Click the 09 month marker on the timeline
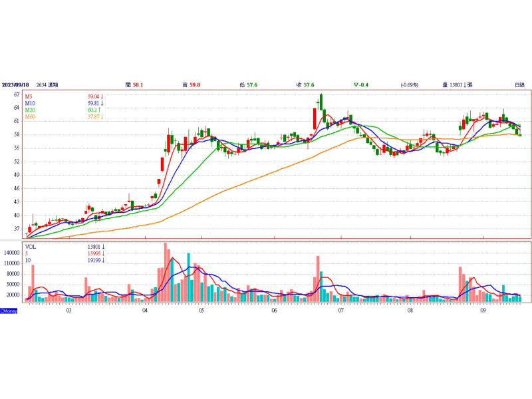Screen dimensions: 532x399 (483, 310)
